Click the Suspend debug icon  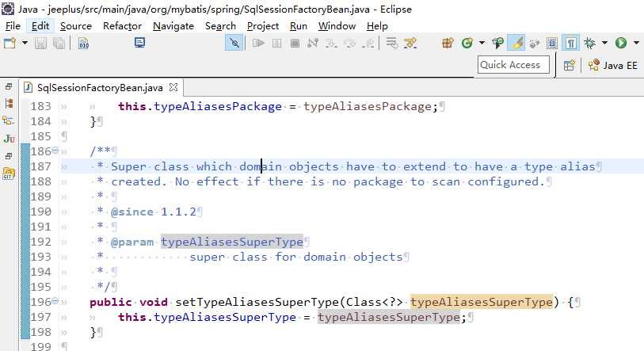(276, 43)
